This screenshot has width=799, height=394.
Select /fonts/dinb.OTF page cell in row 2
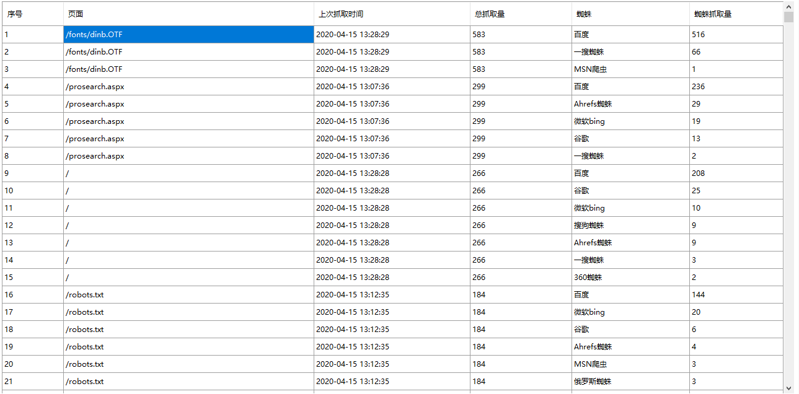(189, 52)
